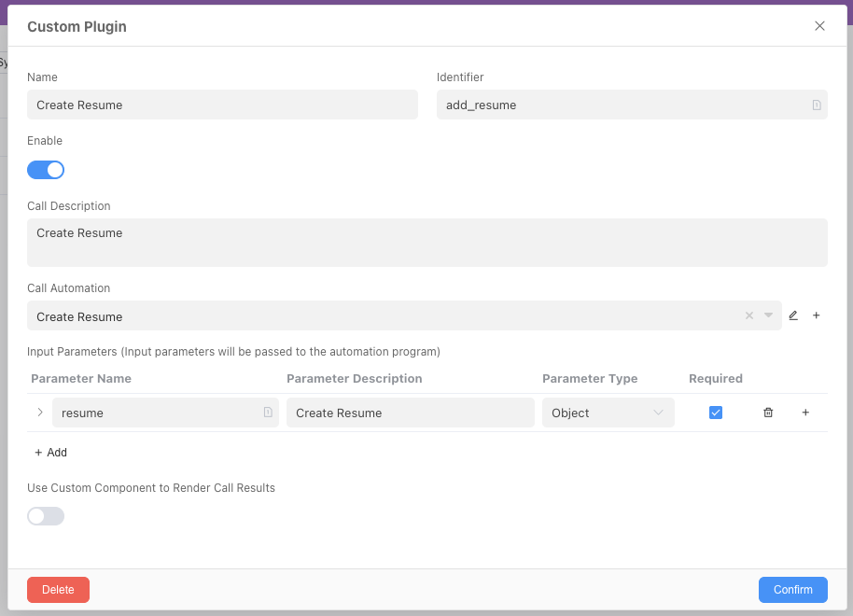The height and width of the screenshot is (616, 853).
Task: Uncheck Required for the resume parameter
Action: click(716, 412)
